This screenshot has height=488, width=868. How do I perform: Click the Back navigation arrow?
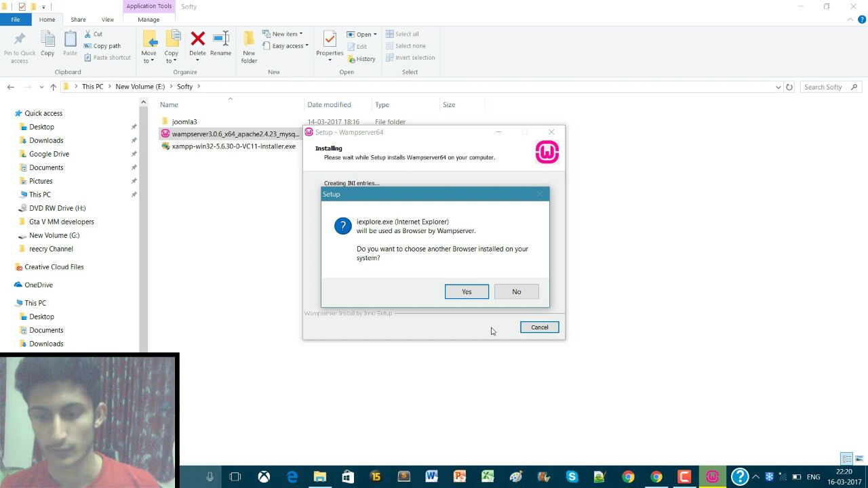click(x=10, y=87)
